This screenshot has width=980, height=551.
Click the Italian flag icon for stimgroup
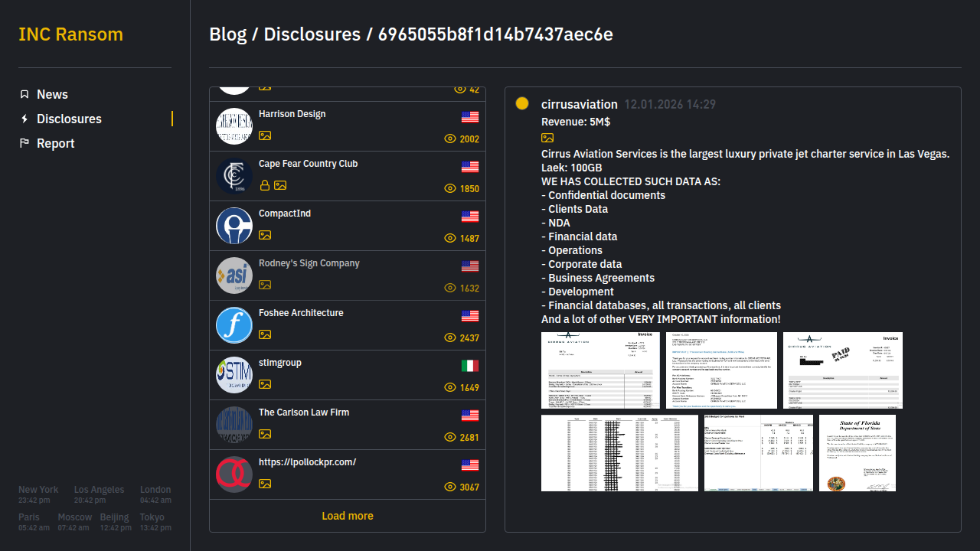click(x=469, y=366)
